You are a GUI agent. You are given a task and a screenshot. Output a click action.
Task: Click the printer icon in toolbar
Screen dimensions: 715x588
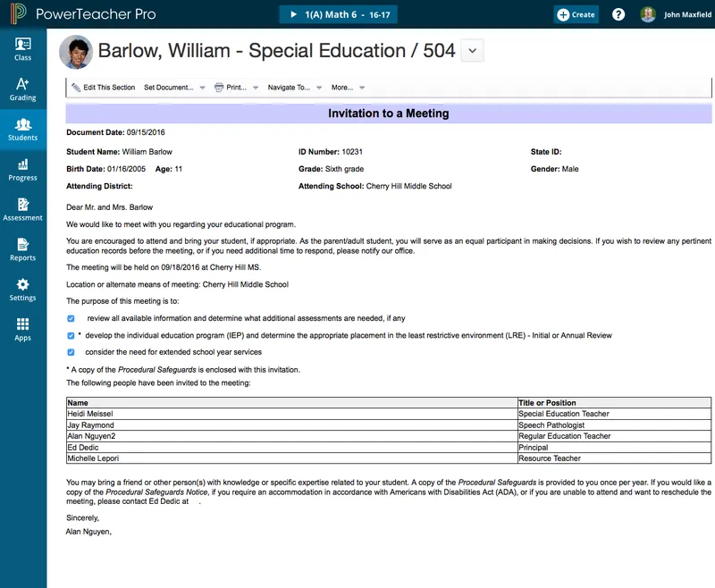click(219, 88)
